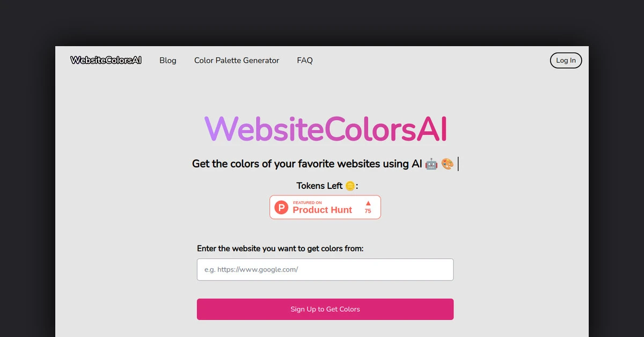Click the "Tokens Left" label
This screenshot has width=644, height=337.
click(318, 186)
